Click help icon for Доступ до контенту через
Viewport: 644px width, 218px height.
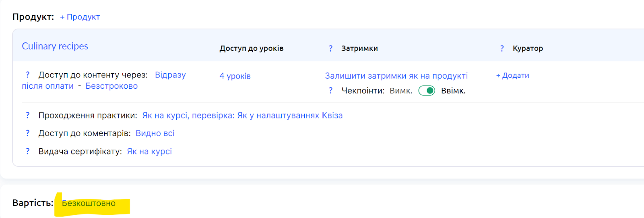(x=28, y=75)
